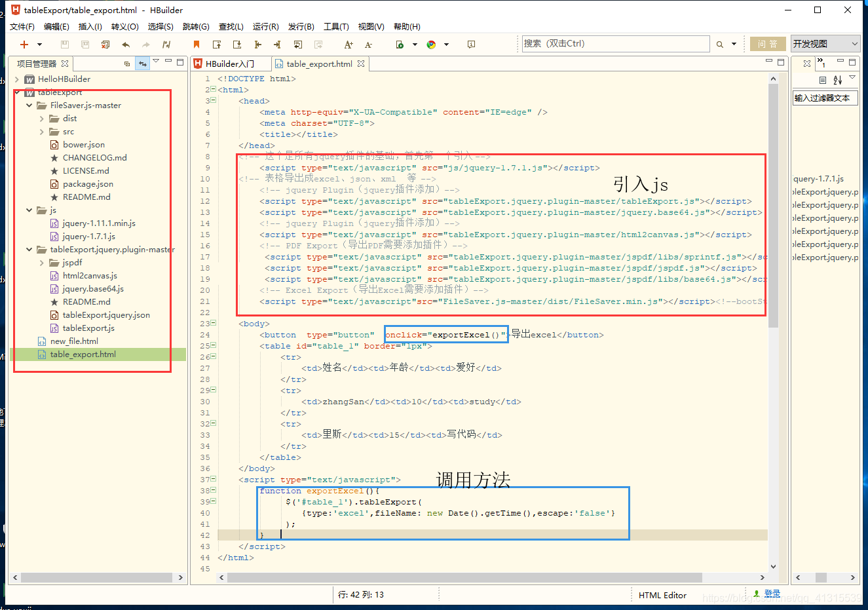868x610 pixels.
Task: Click the orange bookmark toolbar icon
Action: pyautogui.click(x=196, y=45)
